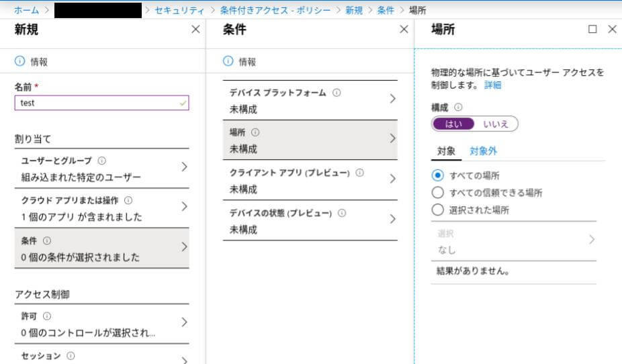The image size is (622, 364).
Task: Open 条件 row in 新規 panel
Action: [101, 248]
